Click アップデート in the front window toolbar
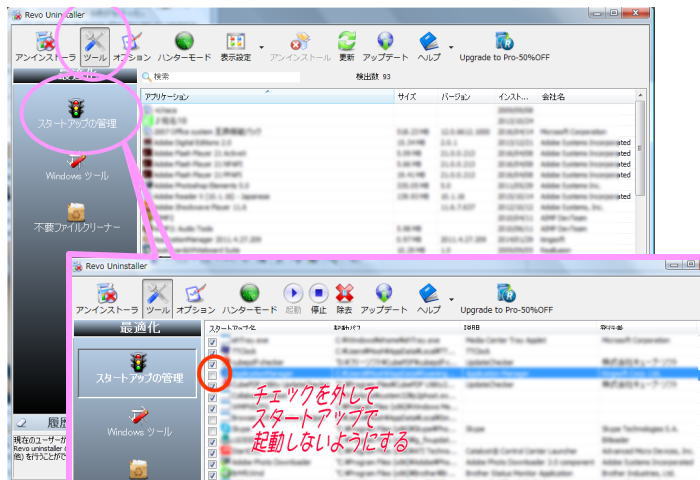The width and height of the screenshot is (700, 480). coord(384,298)
